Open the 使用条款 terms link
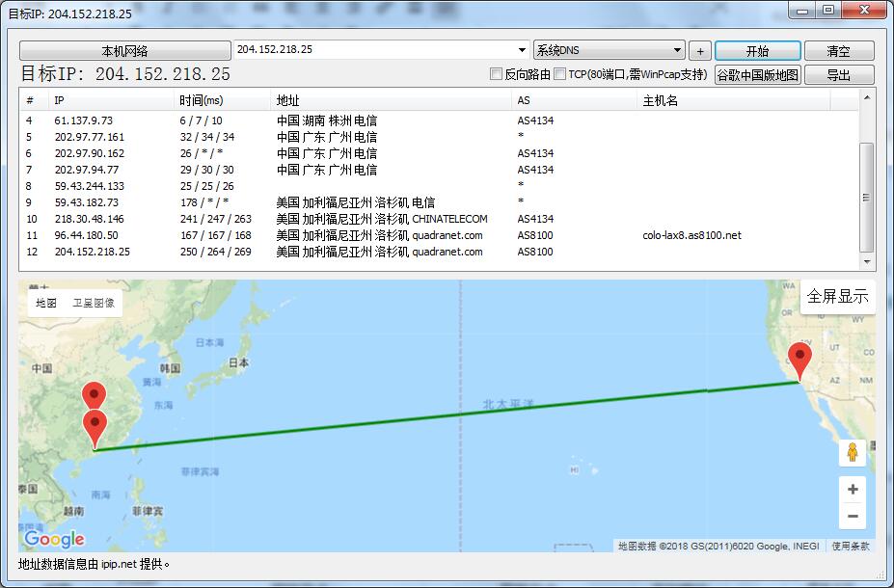Screen dimensions: 894x588 (x=851, y=546)
